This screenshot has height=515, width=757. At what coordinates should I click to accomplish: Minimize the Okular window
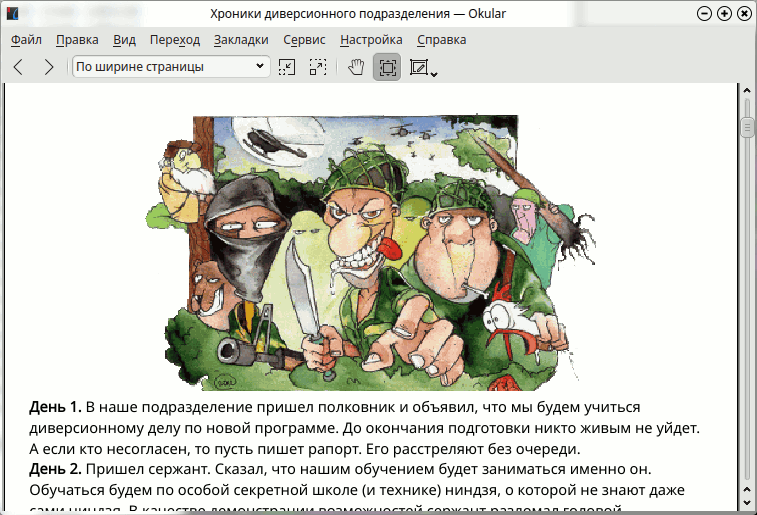704,14
